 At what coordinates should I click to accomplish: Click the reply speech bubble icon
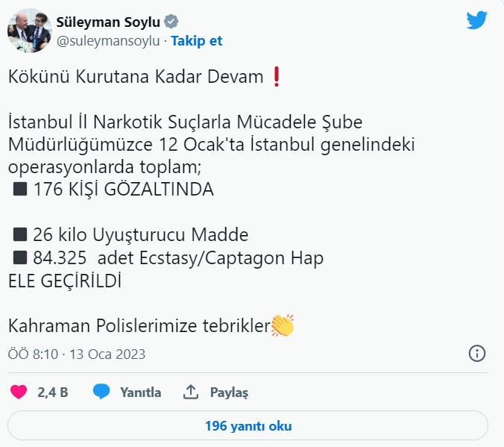click(x=102, y=393)
